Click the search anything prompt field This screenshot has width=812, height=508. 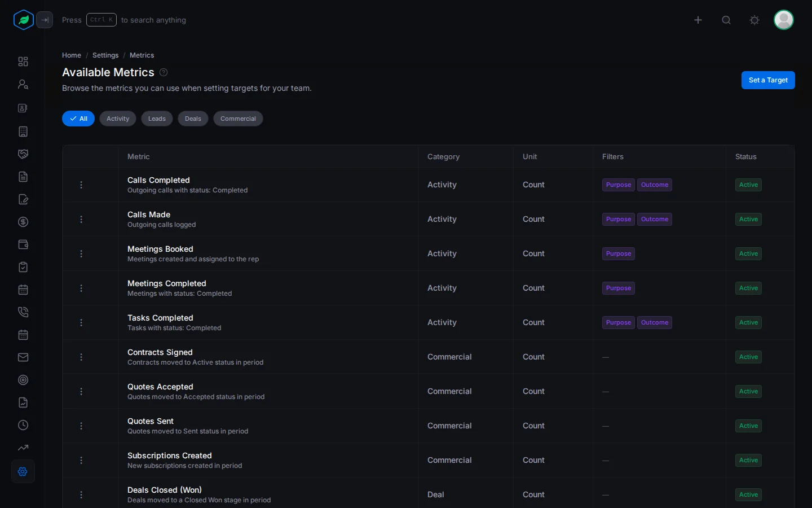point(124,20)
